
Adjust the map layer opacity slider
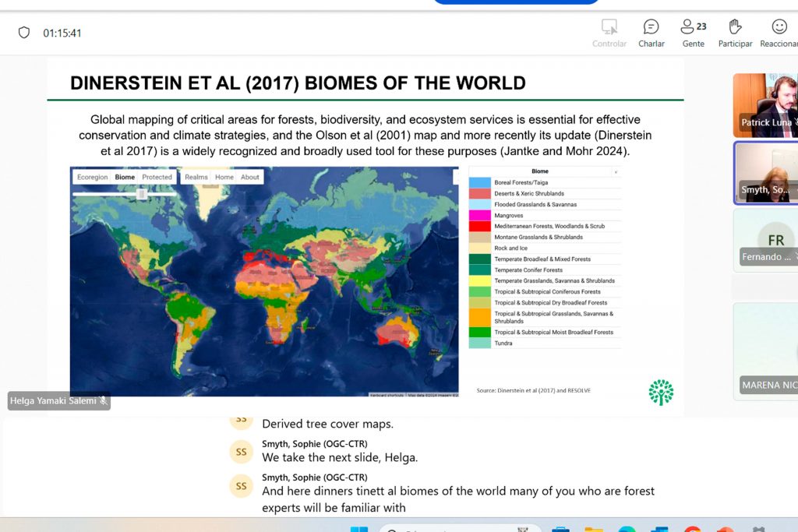click(142, 195)
